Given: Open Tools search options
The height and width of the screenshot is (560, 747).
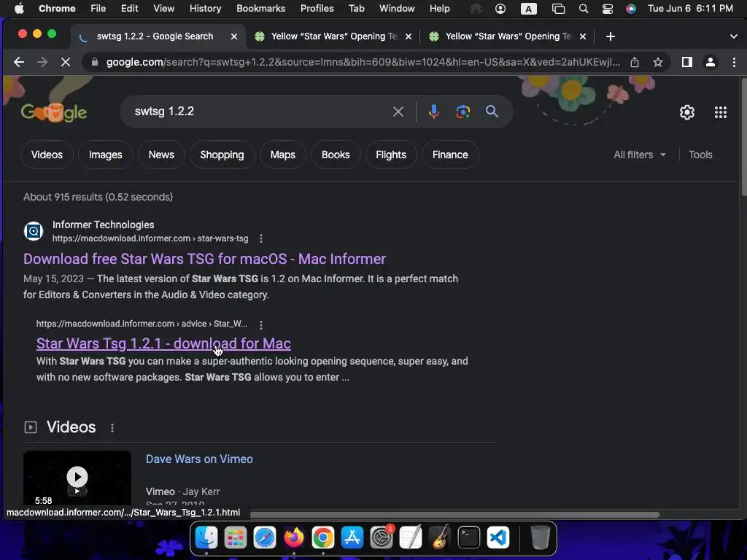Looking at the screenshot, I should pyautogui.click(x=700, y=155).
